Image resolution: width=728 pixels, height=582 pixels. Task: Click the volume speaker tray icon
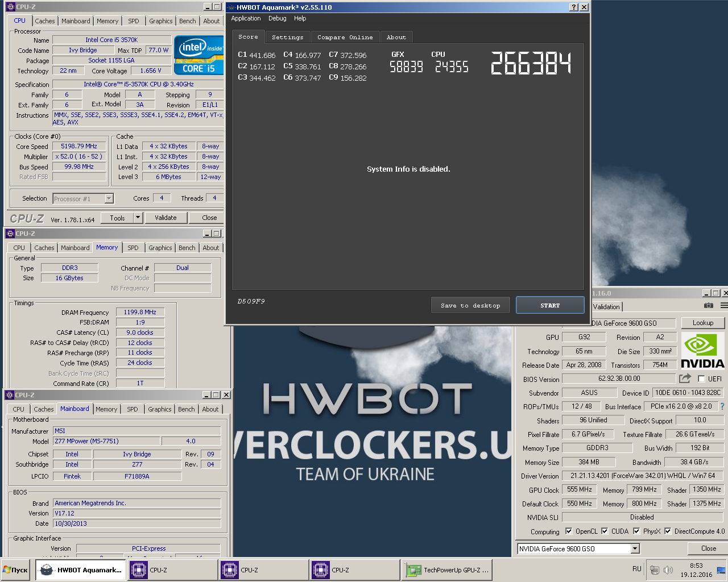(x=668, y=570)
